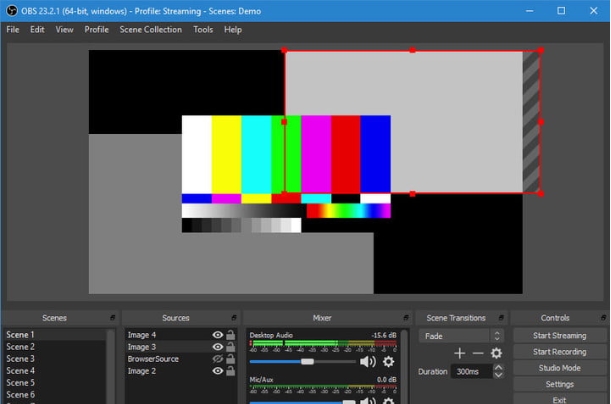Adjust the Mic/Aux volume slider

349,402
